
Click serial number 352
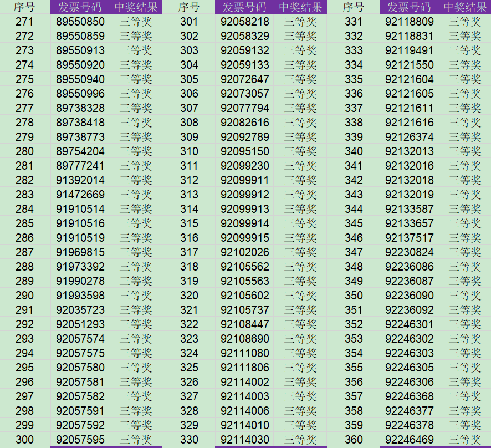pyautogui.click(x=354, y=324)
